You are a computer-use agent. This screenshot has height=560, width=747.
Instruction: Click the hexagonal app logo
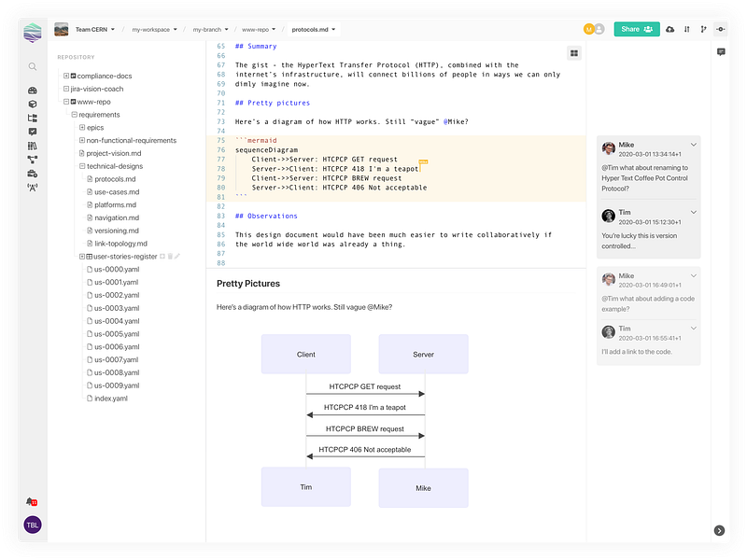(x=33, y=33)
